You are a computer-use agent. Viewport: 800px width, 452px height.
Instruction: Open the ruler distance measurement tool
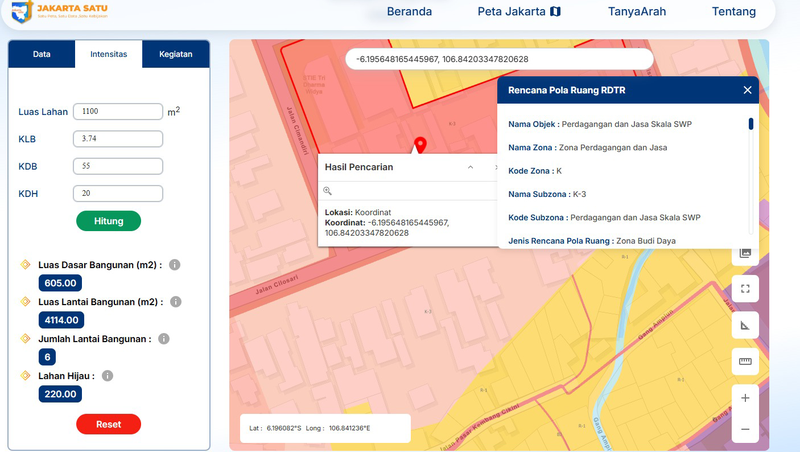click(745, 362)
